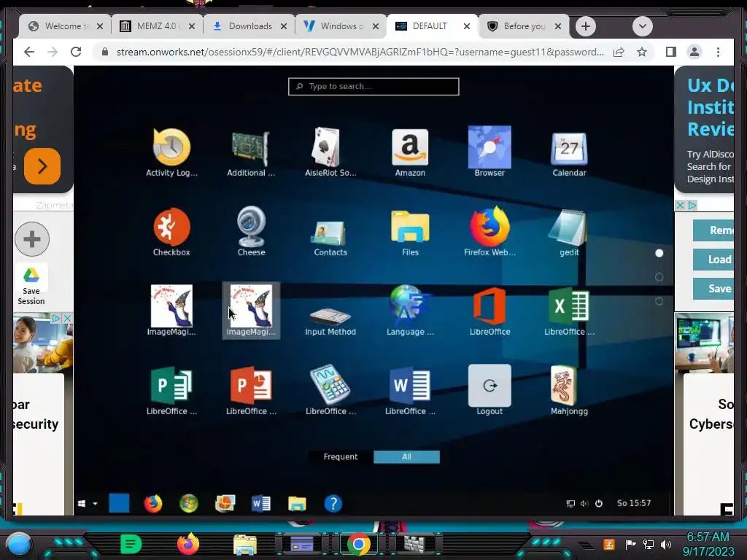Launch LibreOffice start center (orange icon)

pos(489,311)
